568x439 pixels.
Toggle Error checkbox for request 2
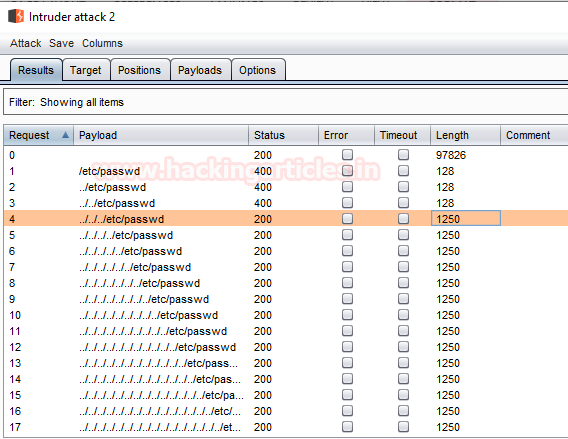pos(347,187)
